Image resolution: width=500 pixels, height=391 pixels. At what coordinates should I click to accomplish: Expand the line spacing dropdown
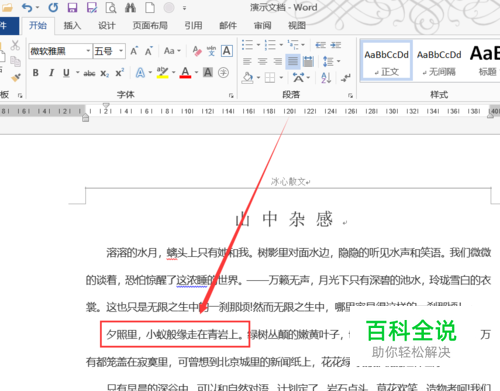tap(339, 61)
